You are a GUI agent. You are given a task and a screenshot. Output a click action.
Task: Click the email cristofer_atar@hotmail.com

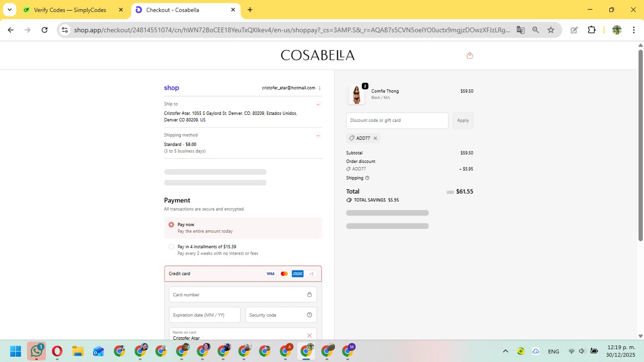(x=289, y=88)
